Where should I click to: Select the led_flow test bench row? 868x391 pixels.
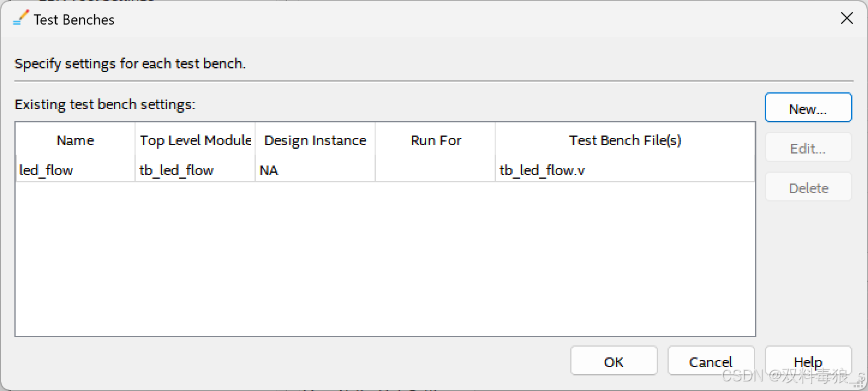tap(46, 170)
